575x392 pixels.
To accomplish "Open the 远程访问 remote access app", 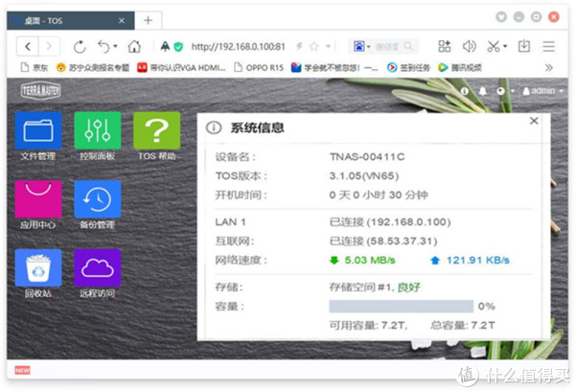I will 97,268.
